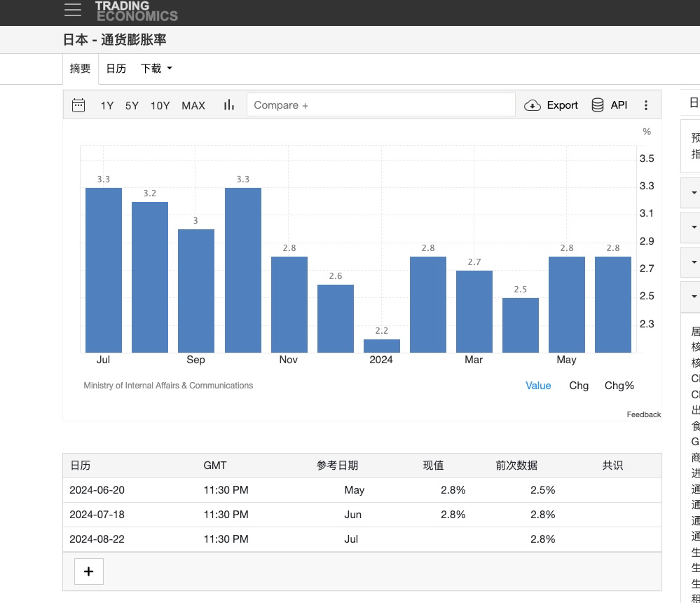Expand the last collapsed right sidebar panel

point(694,297)
